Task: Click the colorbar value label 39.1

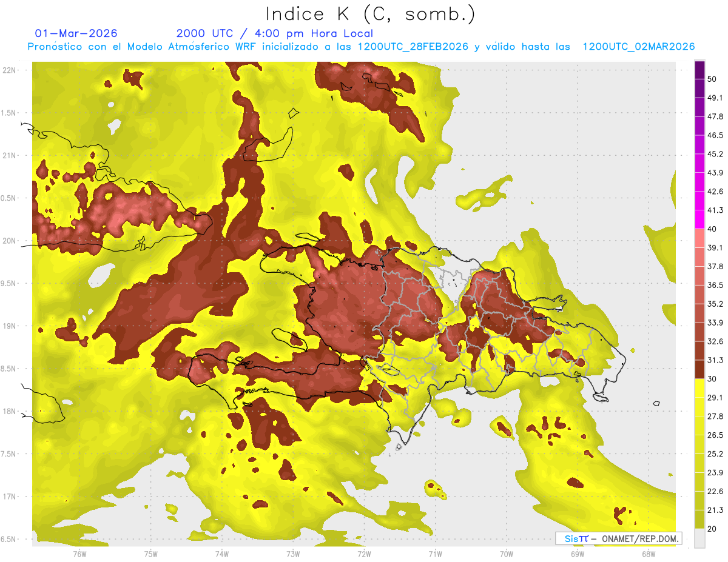Action: 715,247
